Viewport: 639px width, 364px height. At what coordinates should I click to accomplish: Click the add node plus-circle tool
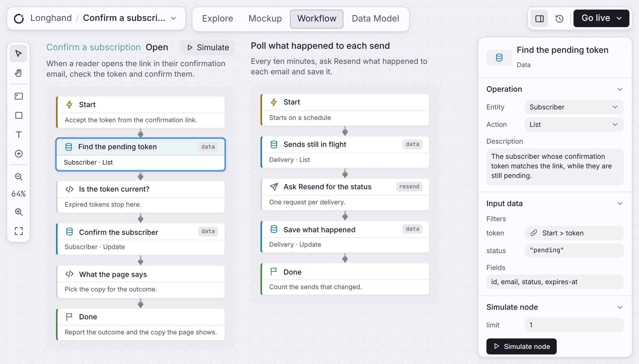point(19,154)
